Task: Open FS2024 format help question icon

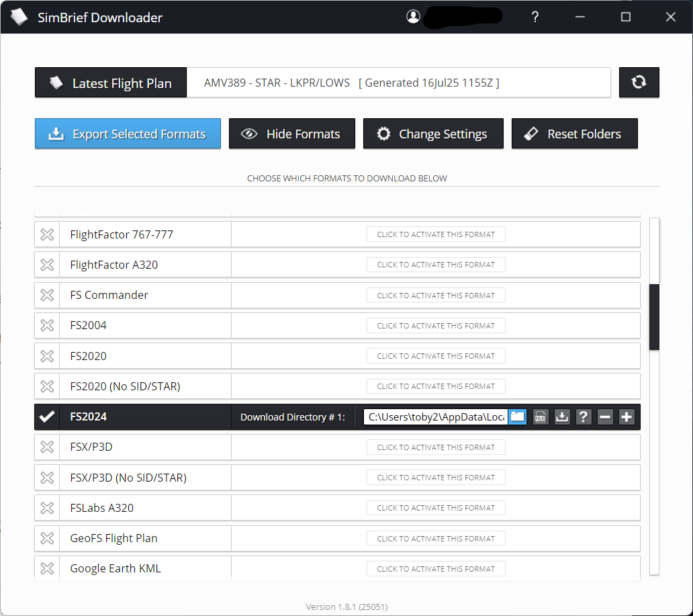Action: [584, 416]
